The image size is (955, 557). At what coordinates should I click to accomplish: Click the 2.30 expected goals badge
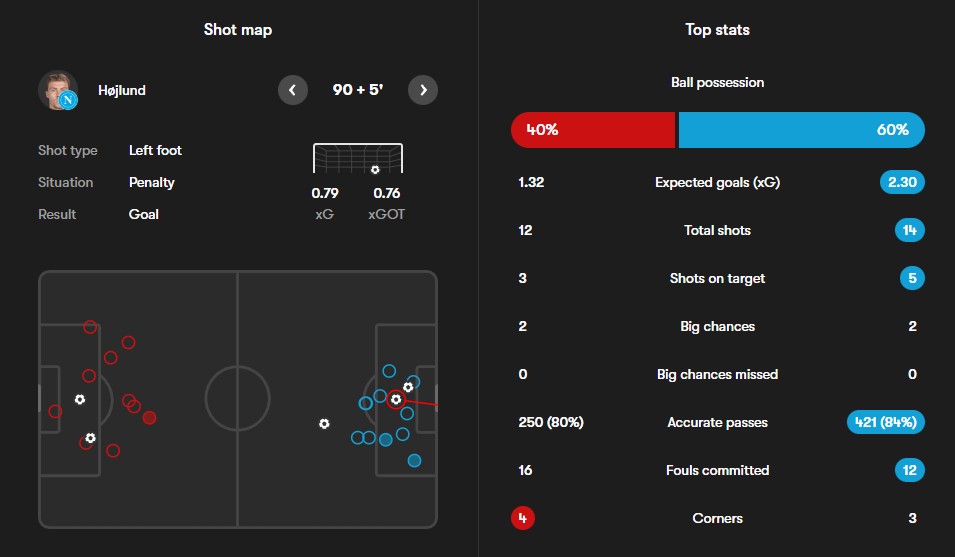click(902, 182)
